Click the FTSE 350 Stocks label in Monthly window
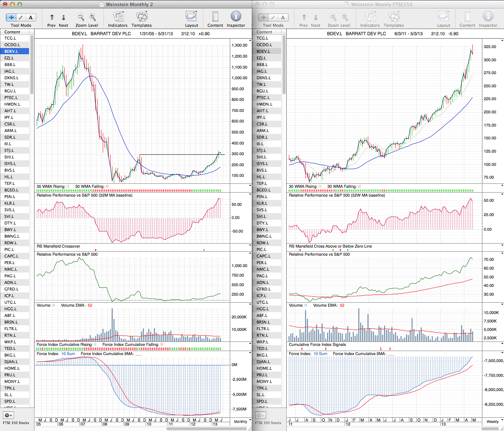The height and width of the screenshot is (431, 504). 16,423
